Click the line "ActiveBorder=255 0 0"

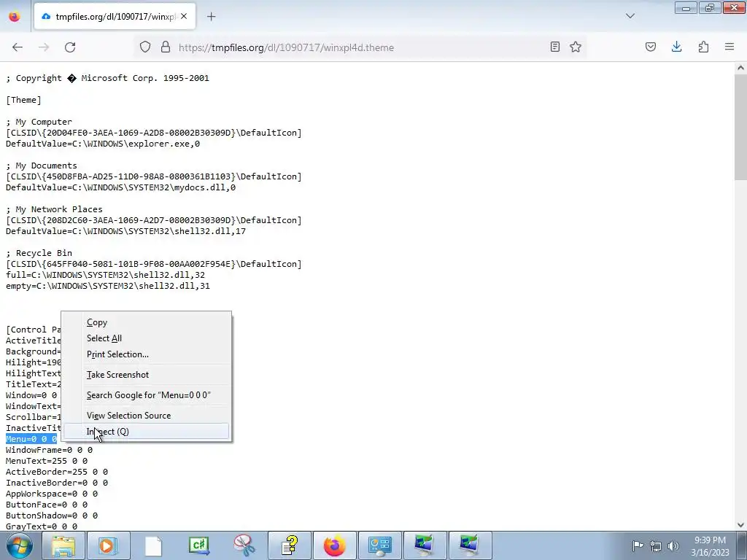click(57, 472)
